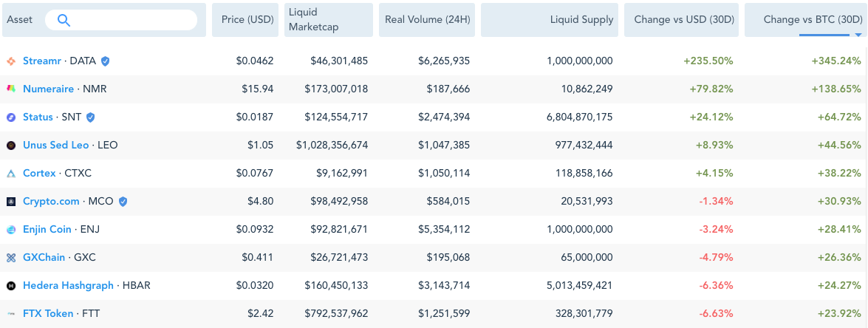Click GXChain price $0.411
This screenshot has height=328, width=868.
257,258
